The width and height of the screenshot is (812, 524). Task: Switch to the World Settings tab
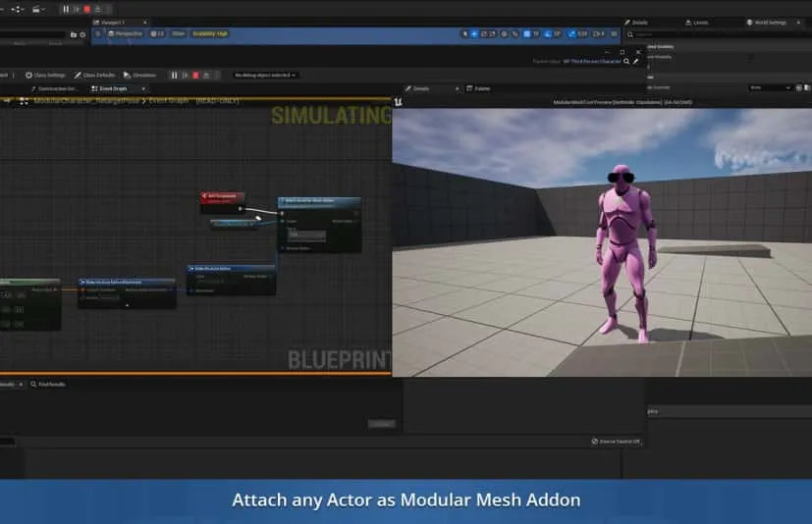pyautogui.click(x=770, y=22)
